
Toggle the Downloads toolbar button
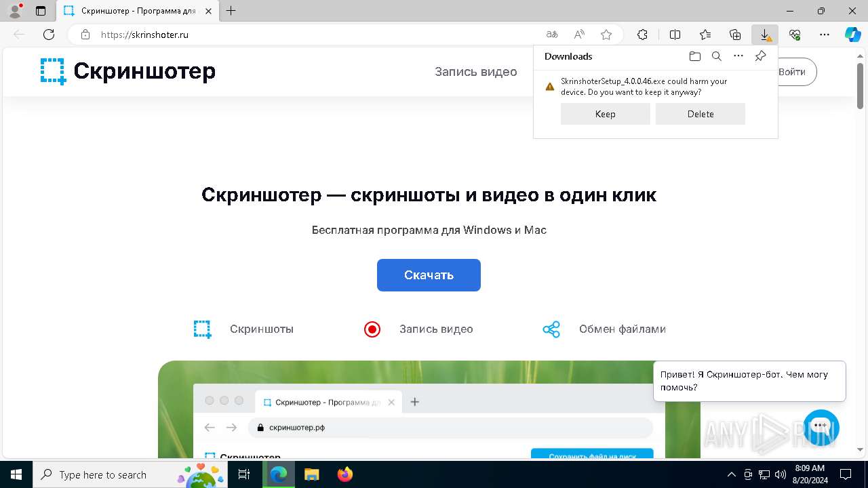pyautogui.click(x=765, y=35)
